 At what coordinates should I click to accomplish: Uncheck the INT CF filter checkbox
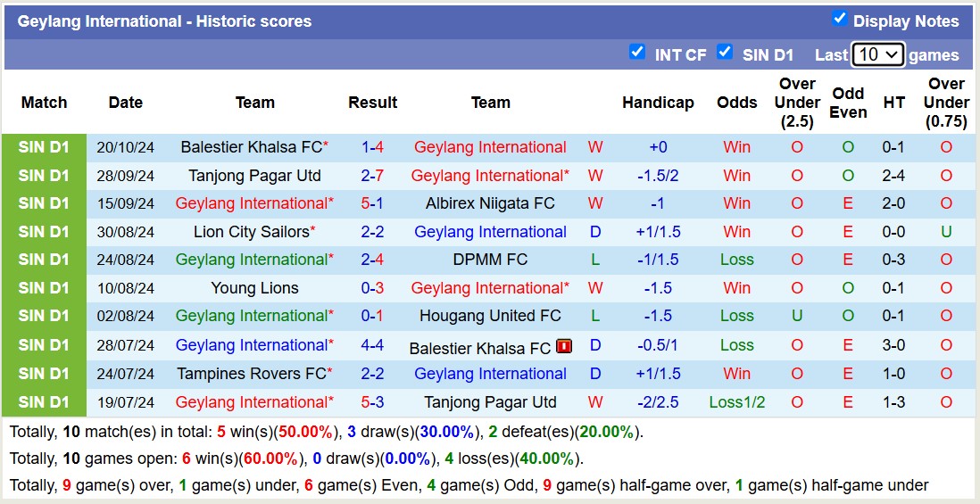coord(636,52)
